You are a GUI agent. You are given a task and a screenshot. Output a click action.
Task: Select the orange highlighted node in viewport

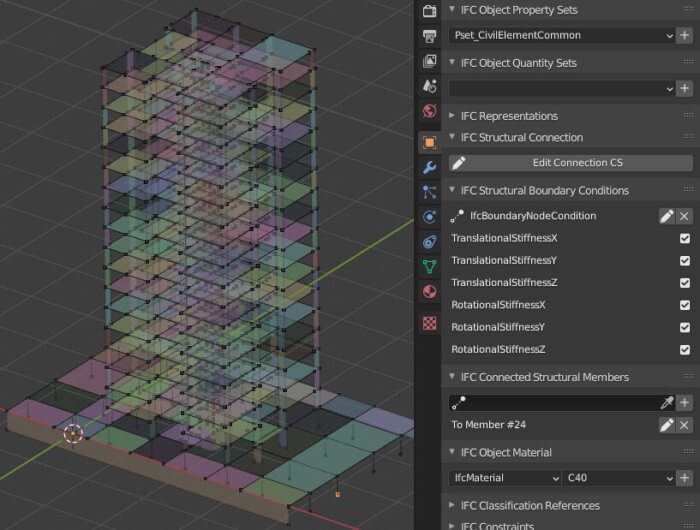point(338,494)
